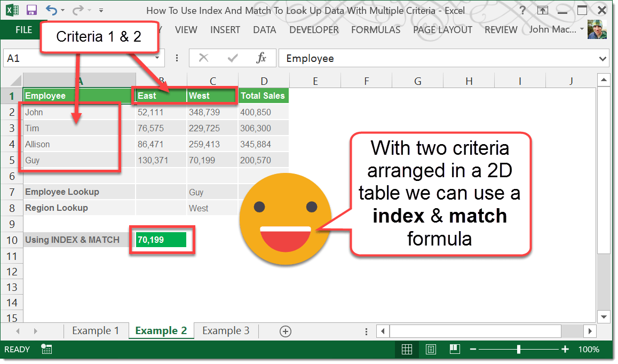Click the Help question mark button
The height and width of the screenshot is (364, 618).
coord(522,10)
